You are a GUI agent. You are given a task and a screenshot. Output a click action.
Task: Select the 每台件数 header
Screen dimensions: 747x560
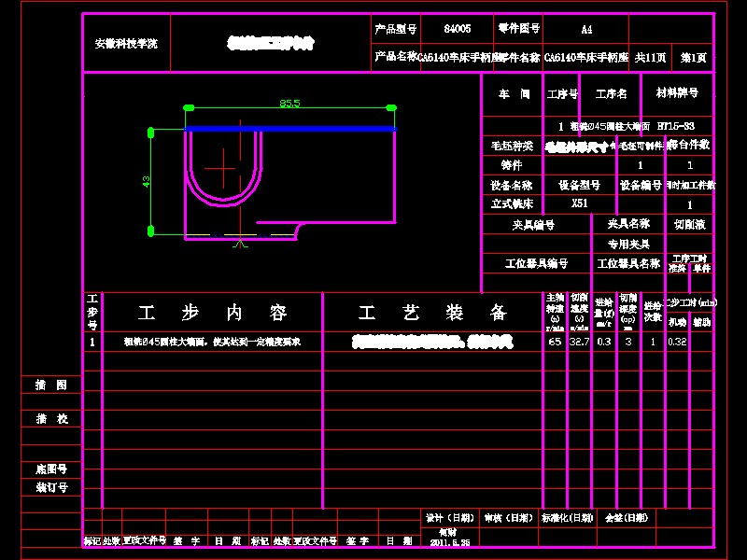688,145
